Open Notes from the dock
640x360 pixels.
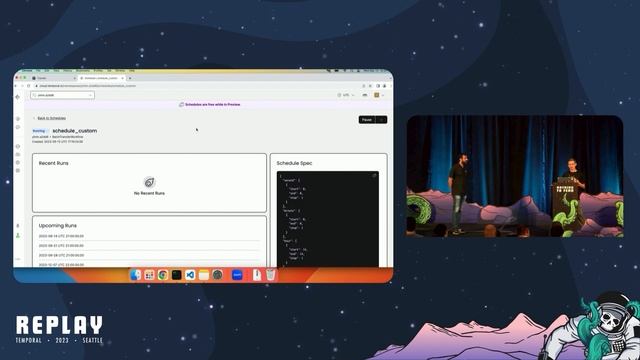tap(204, 275)
